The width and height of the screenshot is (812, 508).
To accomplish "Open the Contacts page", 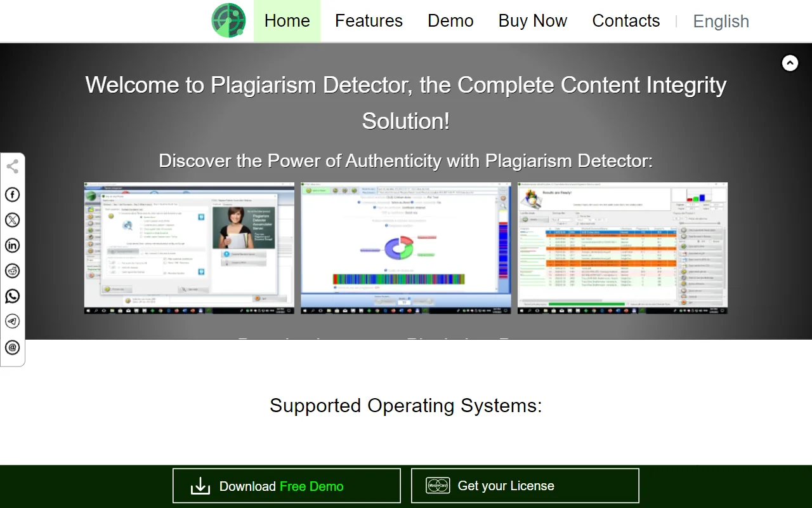I will (626, 21).
